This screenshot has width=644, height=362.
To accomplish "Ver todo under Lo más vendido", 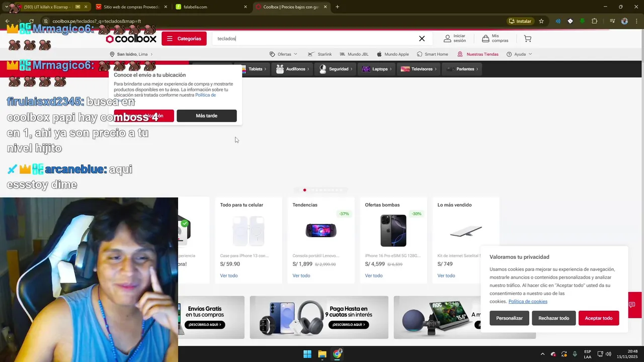I will pyautogui.click(x=446, y=276).
